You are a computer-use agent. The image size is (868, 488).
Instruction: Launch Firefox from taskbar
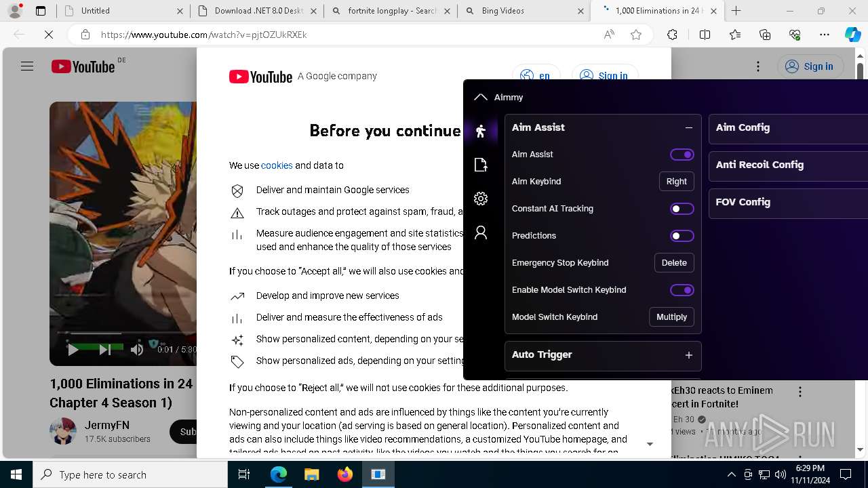coord(345,474)
